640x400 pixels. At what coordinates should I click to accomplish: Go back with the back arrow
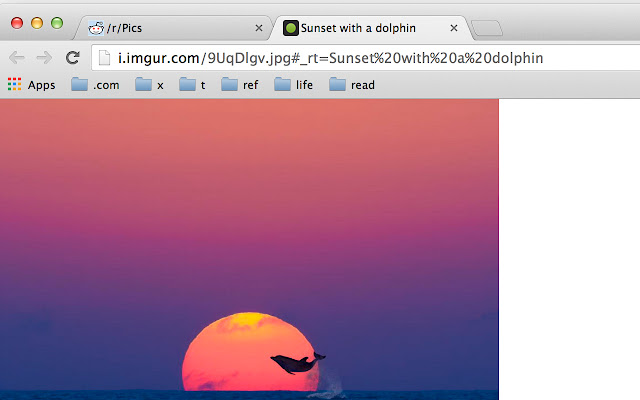tap(17, 58)
